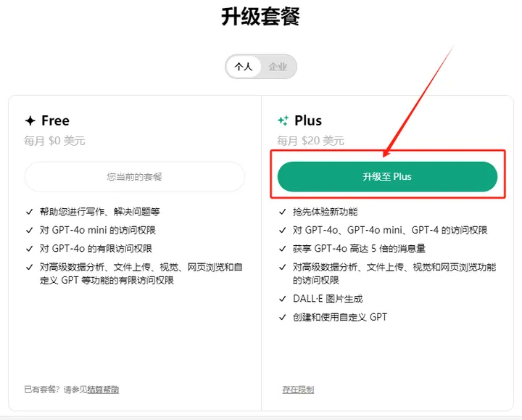Click checkmark beside 获享 GPT-4o 高达 5 倍的消息量

(x=283, y=249)
